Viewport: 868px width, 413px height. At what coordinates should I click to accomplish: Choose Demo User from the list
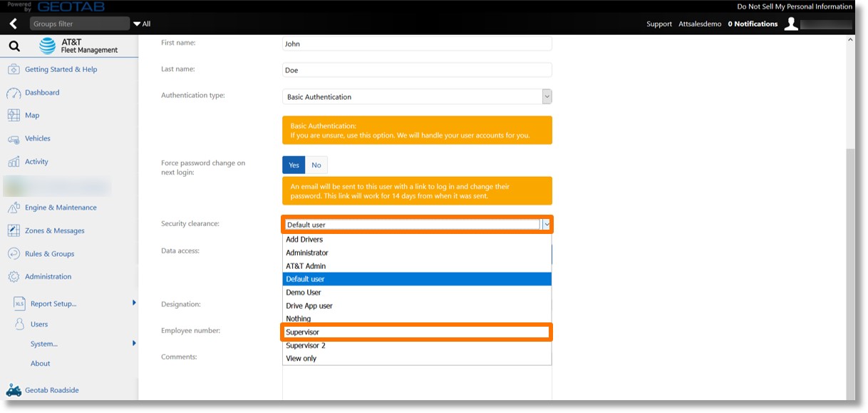pyautogui.click(x=417, y=292)
